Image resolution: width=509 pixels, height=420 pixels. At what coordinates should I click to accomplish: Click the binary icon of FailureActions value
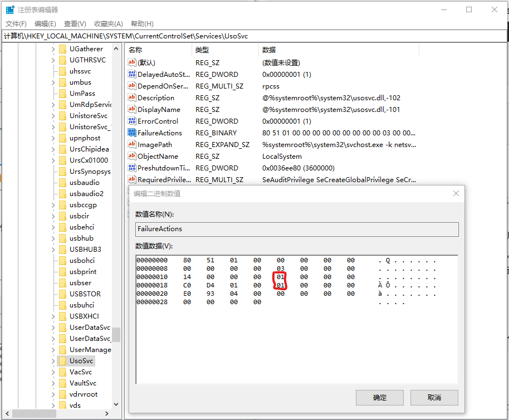pyautogui.click(x=132, y=133)
